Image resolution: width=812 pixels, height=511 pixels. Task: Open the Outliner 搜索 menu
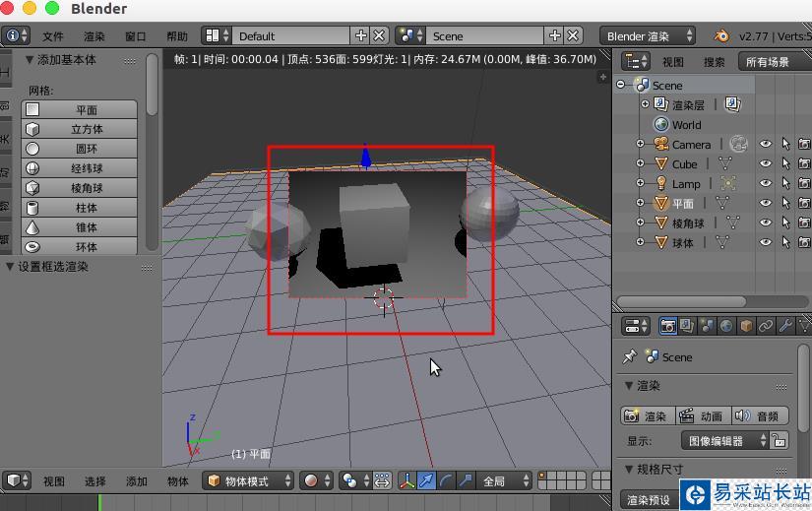715,62
